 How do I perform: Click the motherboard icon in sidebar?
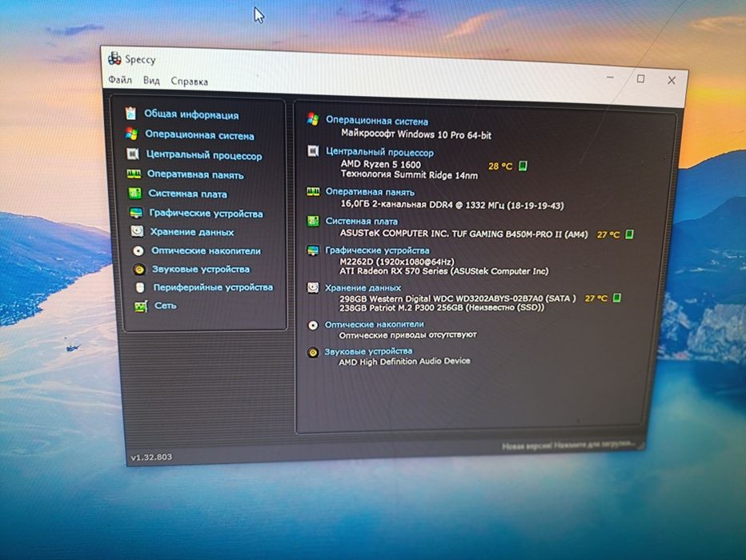(x=135, y=193)
